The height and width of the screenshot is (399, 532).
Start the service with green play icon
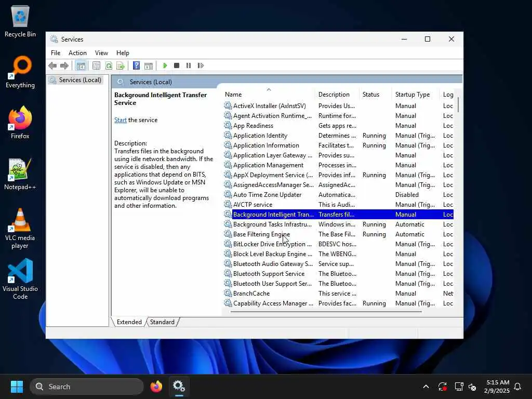coord(165,65)
